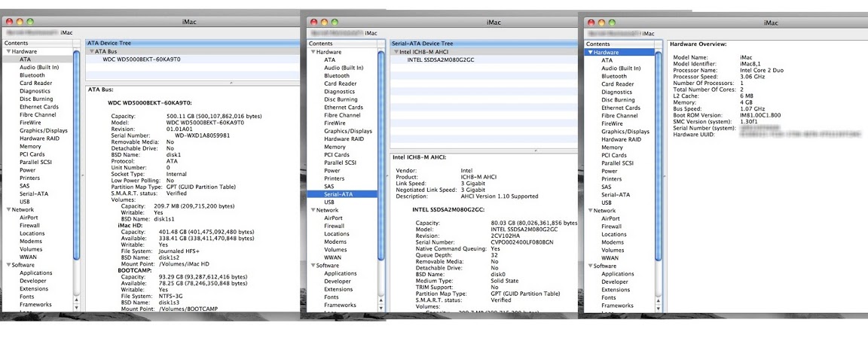
Task: Select INTEL SSDSA2M080G2GC in Serial-ATA Device Tree
Action: pyautogui.click(x=440, y=59)
